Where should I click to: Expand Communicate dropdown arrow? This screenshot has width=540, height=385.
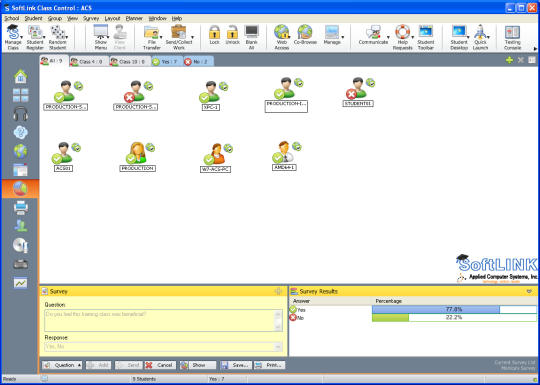pos(388,37)
